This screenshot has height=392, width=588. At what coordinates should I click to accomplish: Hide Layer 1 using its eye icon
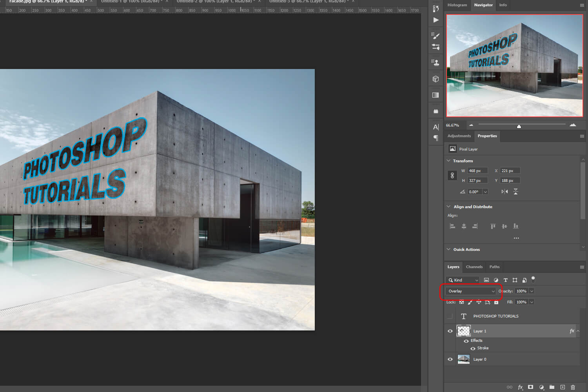tap(450, 331)
